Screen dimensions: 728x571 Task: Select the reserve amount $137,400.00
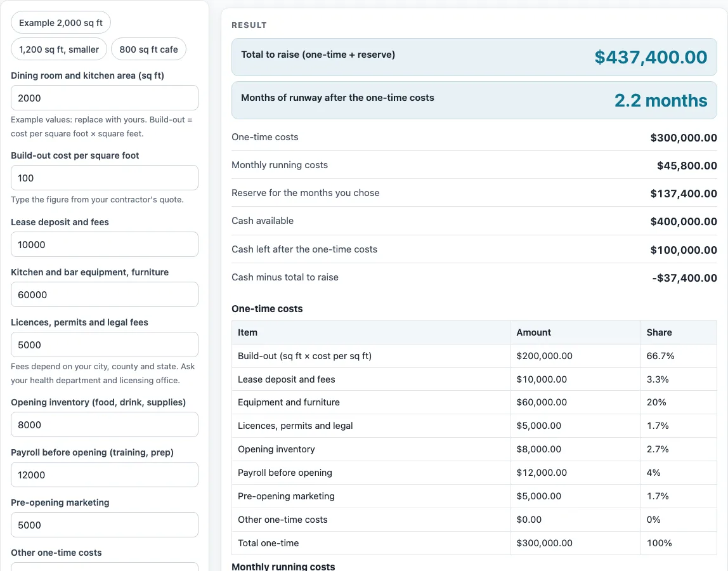[x=684, y=194]
